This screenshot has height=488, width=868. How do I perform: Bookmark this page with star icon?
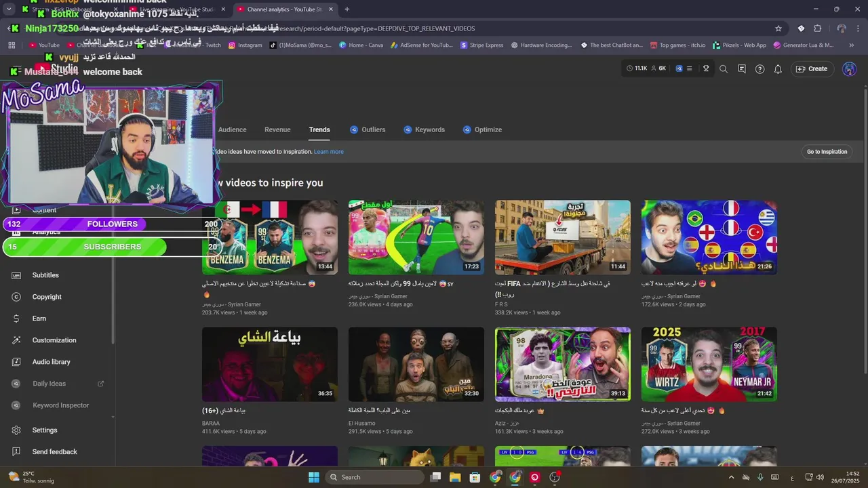[x=778, y=28]
